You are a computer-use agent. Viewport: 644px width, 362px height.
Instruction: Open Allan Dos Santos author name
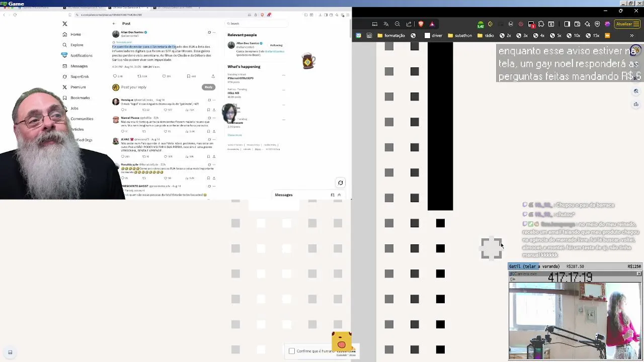click(132, 32)
